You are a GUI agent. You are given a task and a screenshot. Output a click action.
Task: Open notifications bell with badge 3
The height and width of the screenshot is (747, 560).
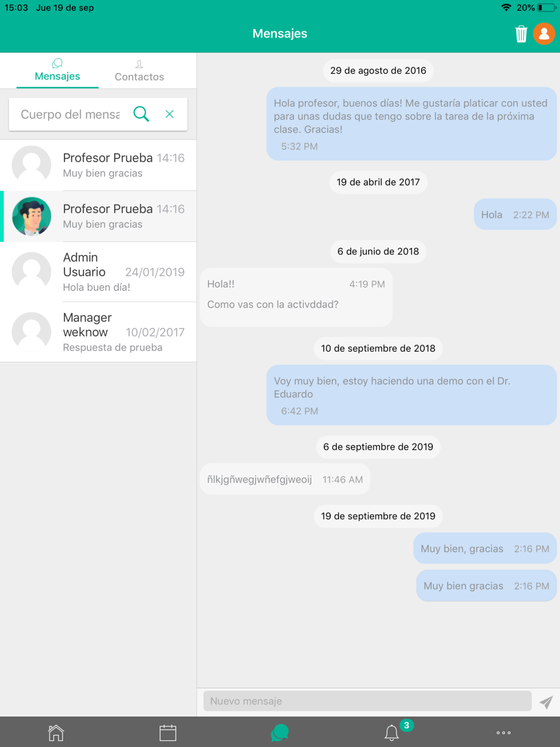(x=392, y=732)
